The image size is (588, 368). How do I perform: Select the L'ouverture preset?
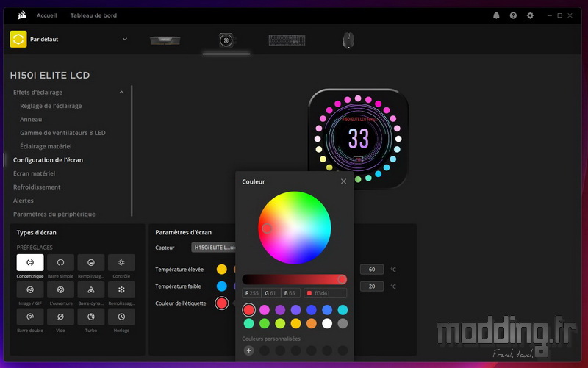pyautogui.click(x=60, y=289)
